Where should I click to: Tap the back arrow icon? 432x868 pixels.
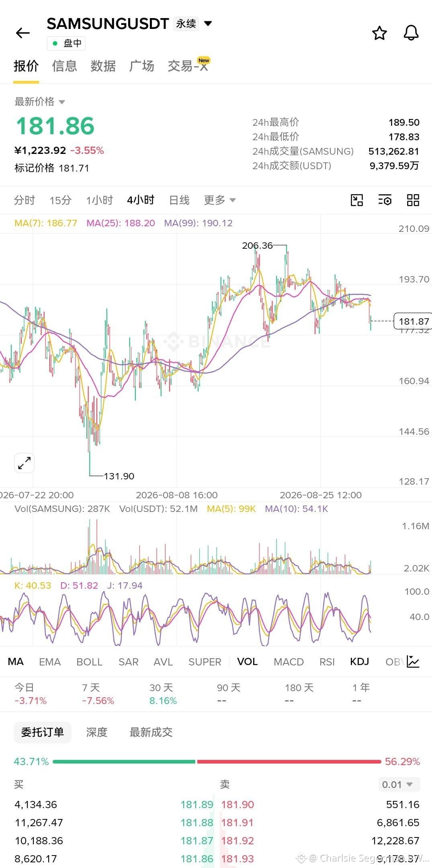tap(23, 33)
